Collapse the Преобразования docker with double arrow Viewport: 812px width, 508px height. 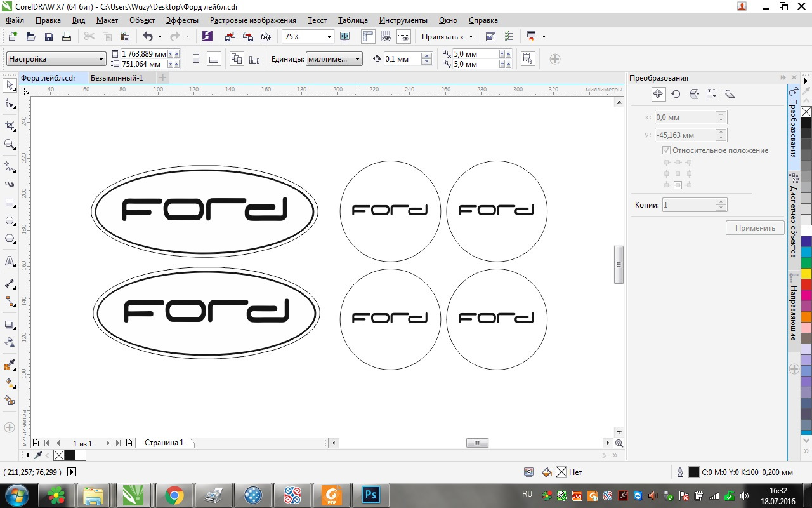pyautogui.click(x=783, y=77)
